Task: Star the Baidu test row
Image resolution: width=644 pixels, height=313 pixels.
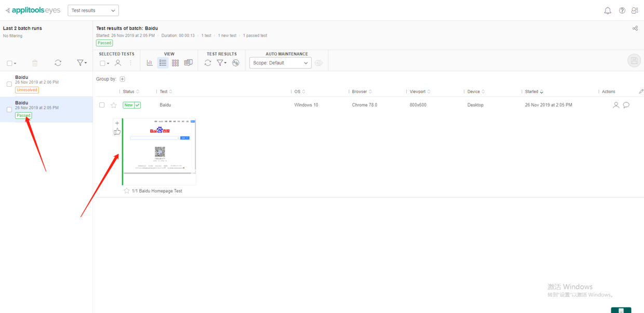Action: point(114,105)
